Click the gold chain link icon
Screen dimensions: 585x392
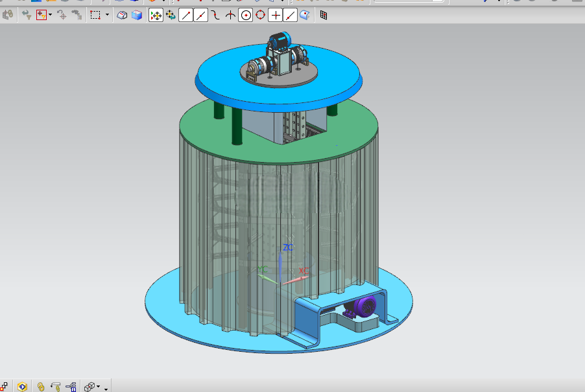click(41, 387)
